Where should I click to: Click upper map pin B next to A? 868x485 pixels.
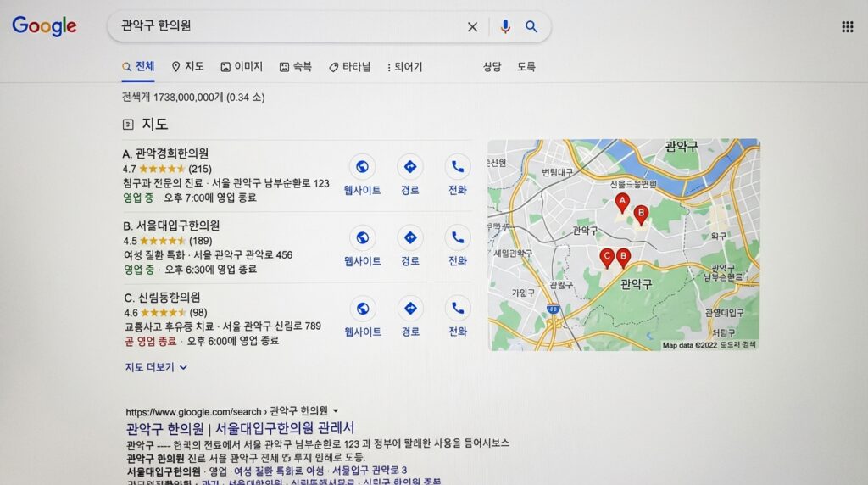pos(641,215)
